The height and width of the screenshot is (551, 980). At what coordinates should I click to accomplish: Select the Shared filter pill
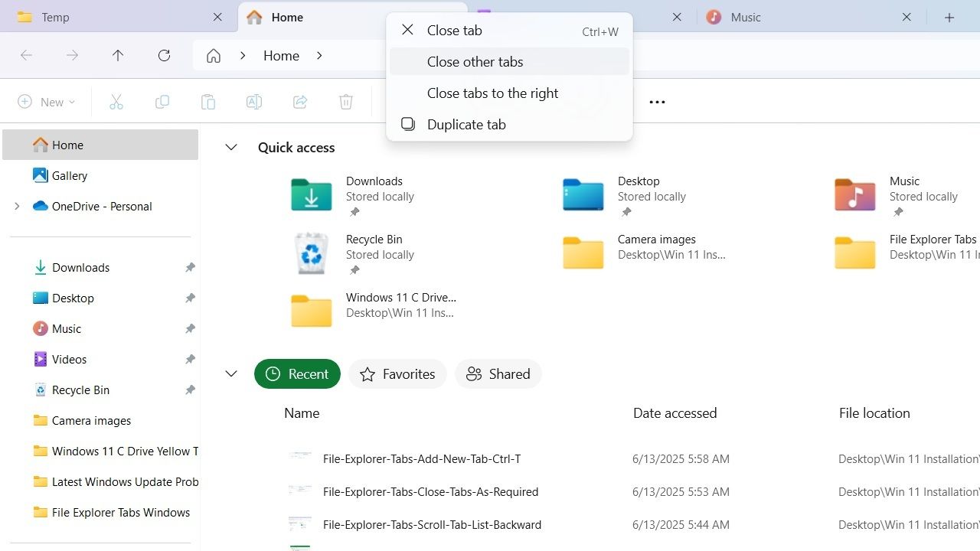[x=498, y=373]
